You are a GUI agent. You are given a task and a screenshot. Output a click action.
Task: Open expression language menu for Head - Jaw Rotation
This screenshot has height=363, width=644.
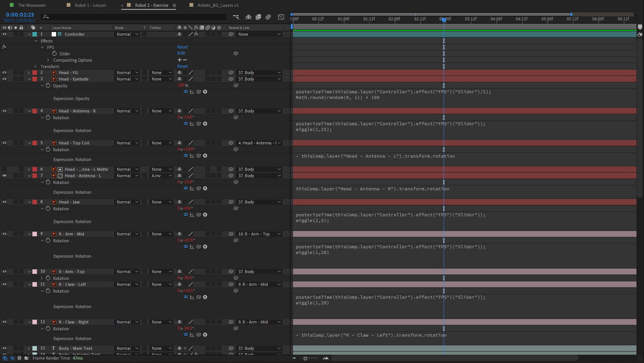(x=205, y=215)
